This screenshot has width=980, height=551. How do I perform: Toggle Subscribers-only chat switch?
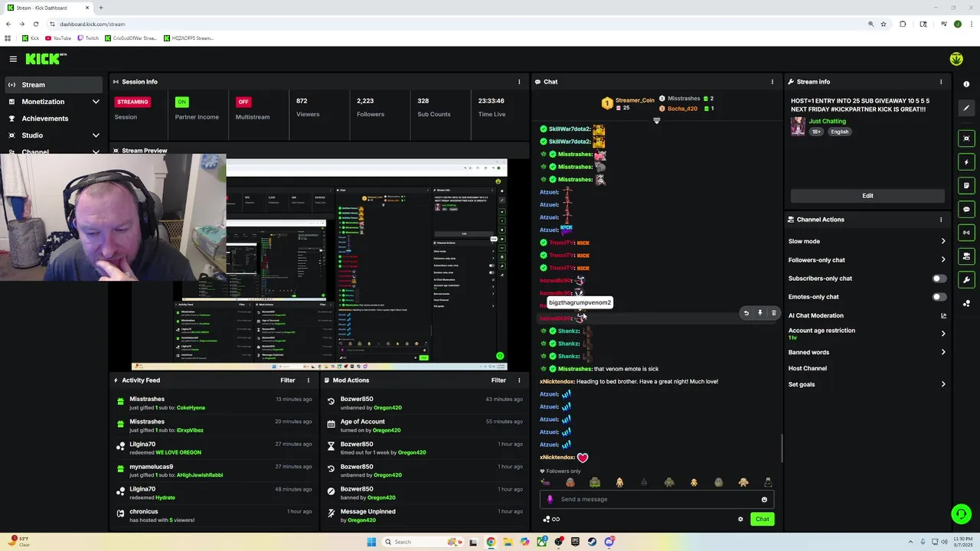[939, 279]
